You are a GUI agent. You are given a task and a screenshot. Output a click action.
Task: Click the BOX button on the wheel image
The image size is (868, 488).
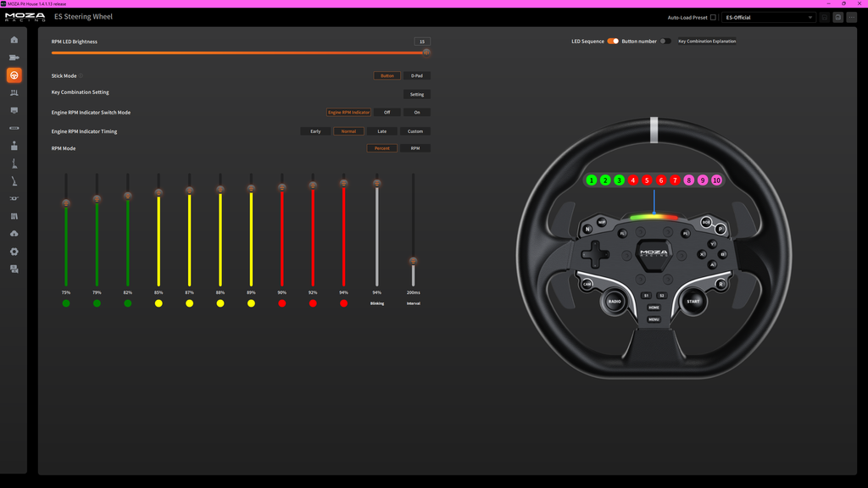coord(706,223)
